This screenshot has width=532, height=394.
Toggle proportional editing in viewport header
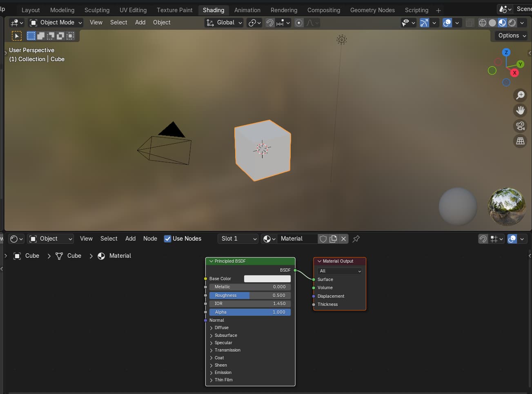(299, 23)
